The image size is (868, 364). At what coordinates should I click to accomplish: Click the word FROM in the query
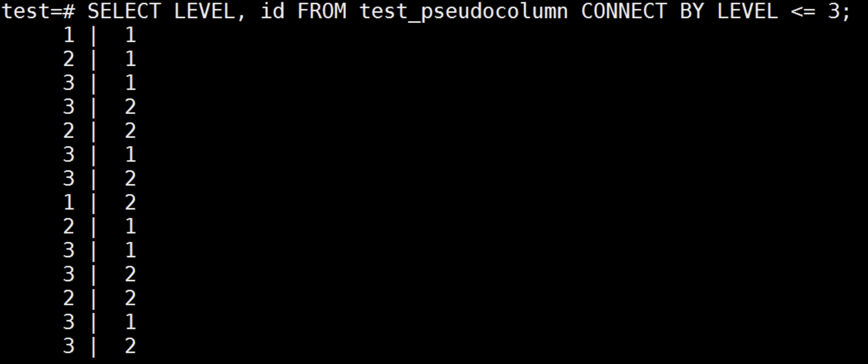(x=322, y=11)
